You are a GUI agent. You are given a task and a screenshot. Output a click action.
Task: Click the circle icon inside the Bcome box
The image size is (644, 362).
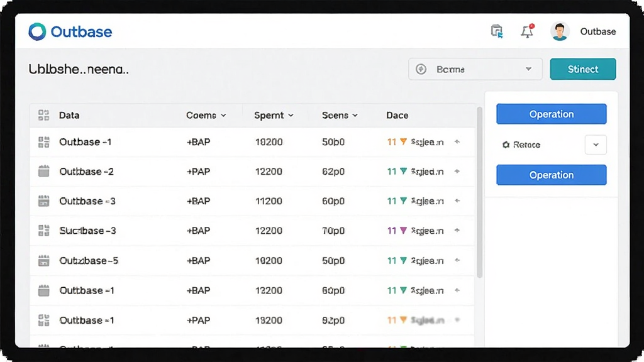421,69
